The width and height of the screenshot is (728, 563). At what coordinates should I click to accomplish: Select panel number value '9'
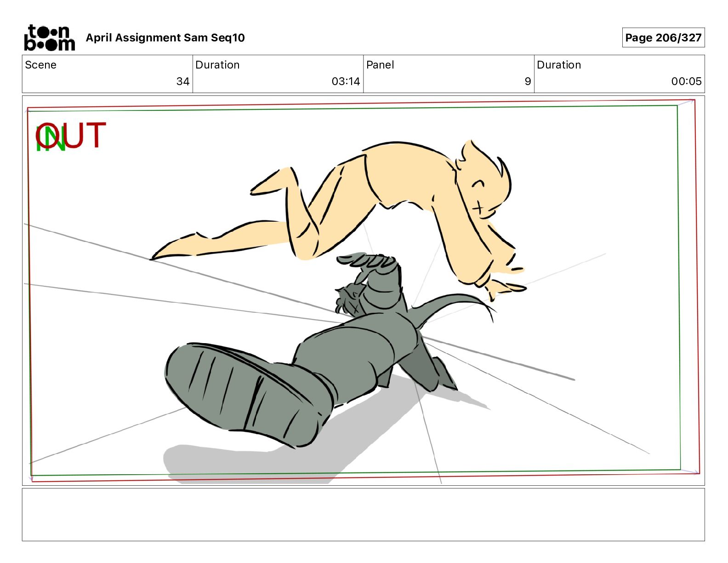pyautogui.click(x=528, y=81)
